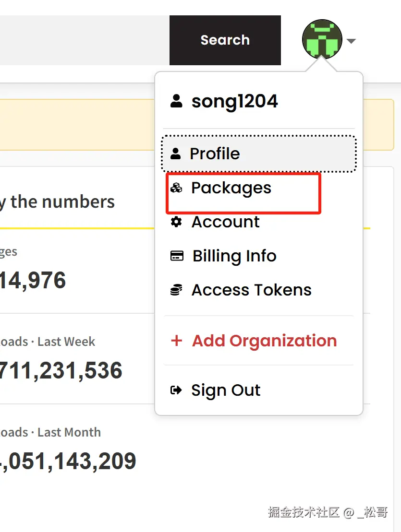Sign Out of the account
The image size is (401, 532).
pos(226,390)
